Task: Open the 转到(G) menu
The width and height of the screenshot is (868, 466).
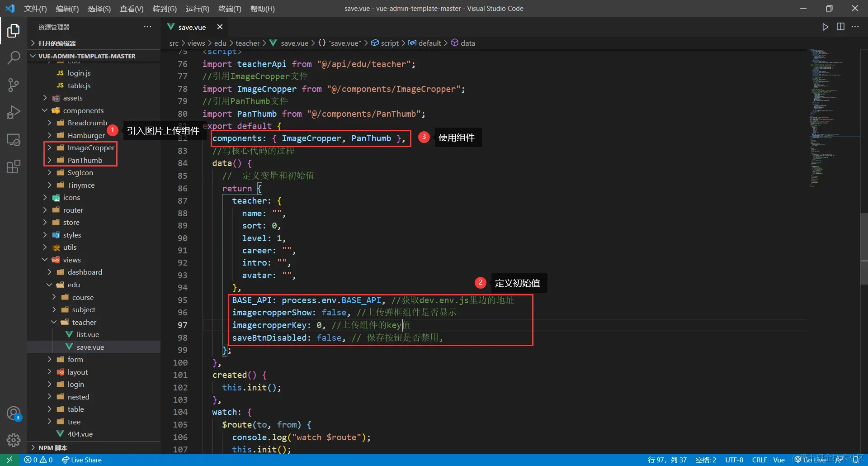Action: click(165, 9)
